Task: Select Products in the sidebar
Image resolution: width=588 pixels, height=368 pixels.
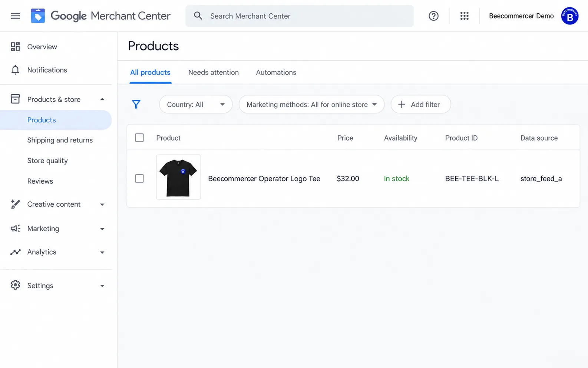Action: click(x=56, y=120)
